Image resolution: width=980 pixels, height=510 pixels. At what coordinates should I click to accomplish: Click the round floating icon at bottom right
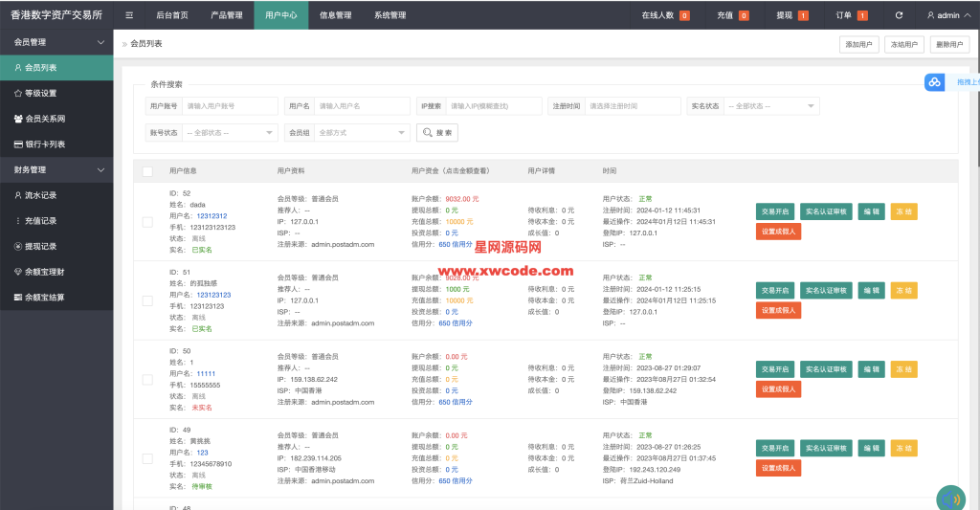[x=950, y=498]
